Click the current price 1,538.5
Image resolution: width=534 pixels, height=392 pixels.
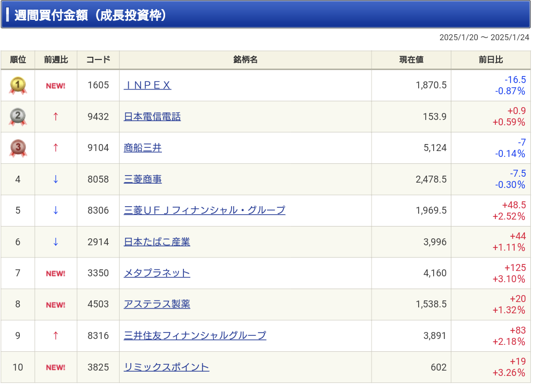(x=431, y=304)
